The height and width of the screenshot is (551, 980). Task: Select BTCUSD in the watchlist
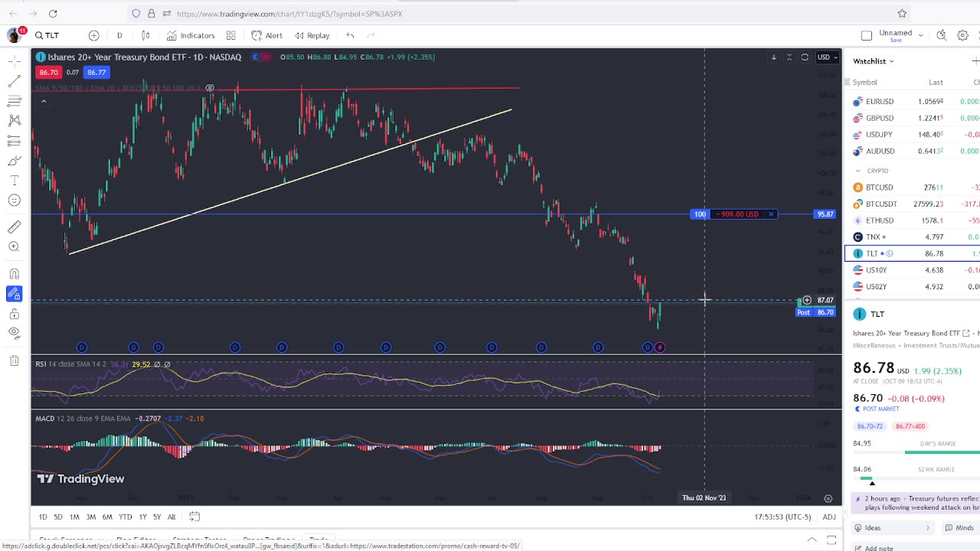[x=912, y=187]
